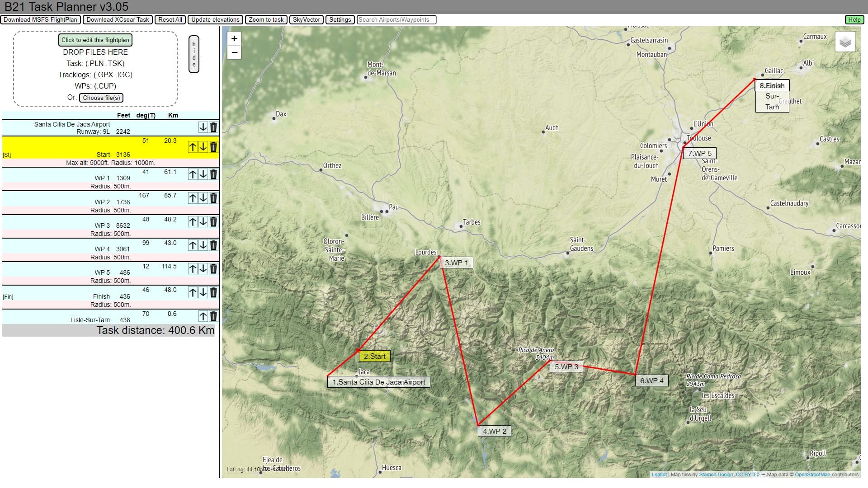Zoom out on the map
Viewport: 868px width, 488px height.
234,52
